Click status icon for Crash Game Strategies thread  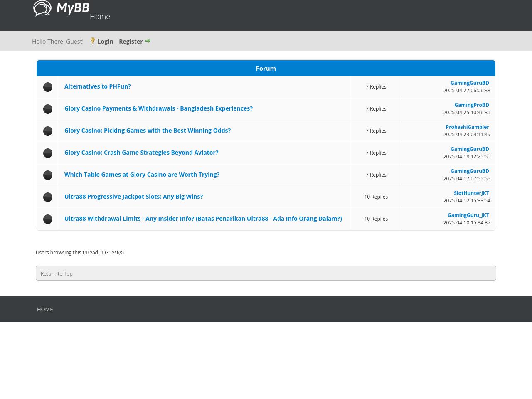[x=48, y=153]
